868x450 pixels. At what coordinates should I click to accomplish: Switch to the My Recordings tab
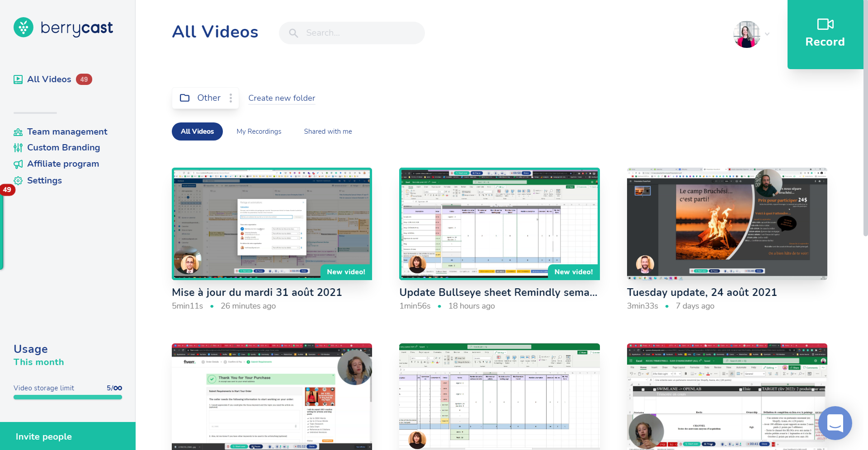point(259,131)
